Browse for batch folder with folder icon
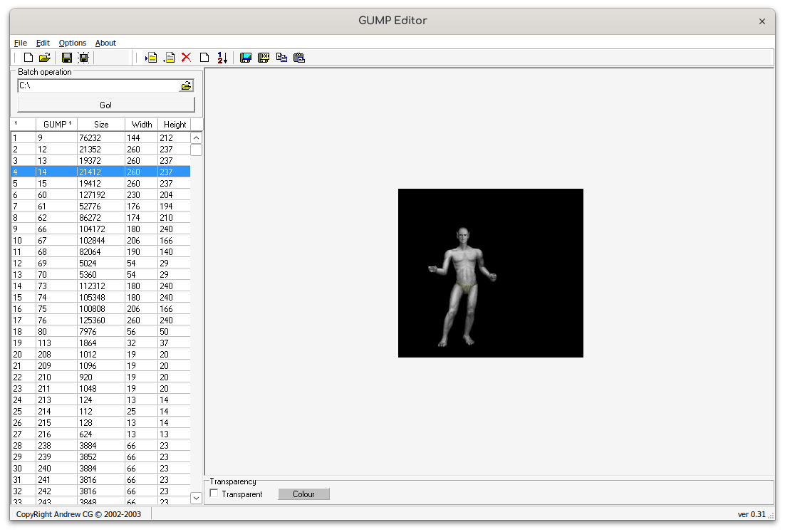This screenshot has width=785, height=532. click(x=186, y=85)
